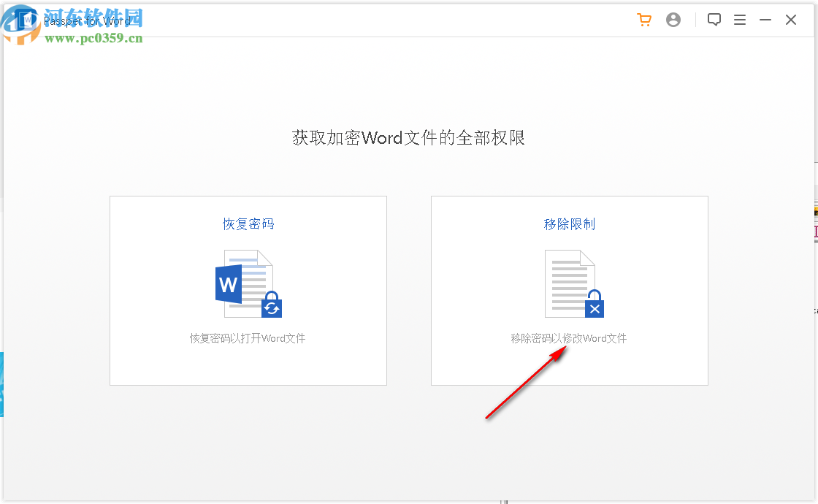Choose the 移除限制 restriction removal card

pos(569,290)
